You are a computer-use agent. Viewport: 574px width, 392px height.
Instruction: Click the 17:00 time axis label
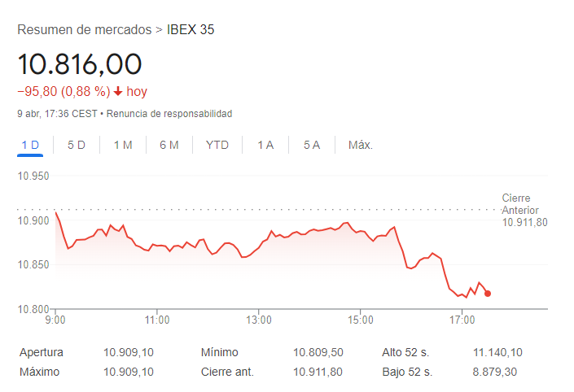pyautogui.click(x=462, y=320)
